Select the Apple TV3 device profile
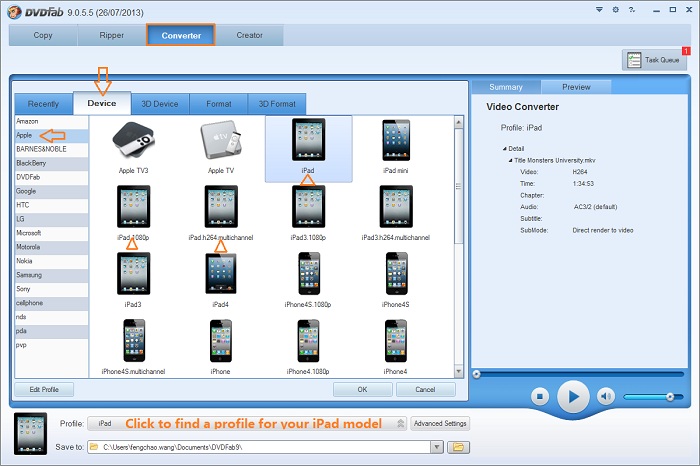Screen dimensions: 700x466 133,141
